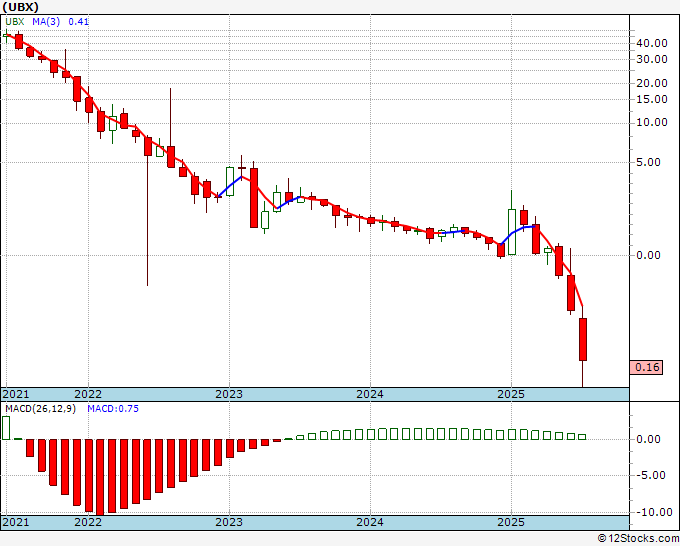Click 2025 on the price chart timeline

click(x=511, y=394)
